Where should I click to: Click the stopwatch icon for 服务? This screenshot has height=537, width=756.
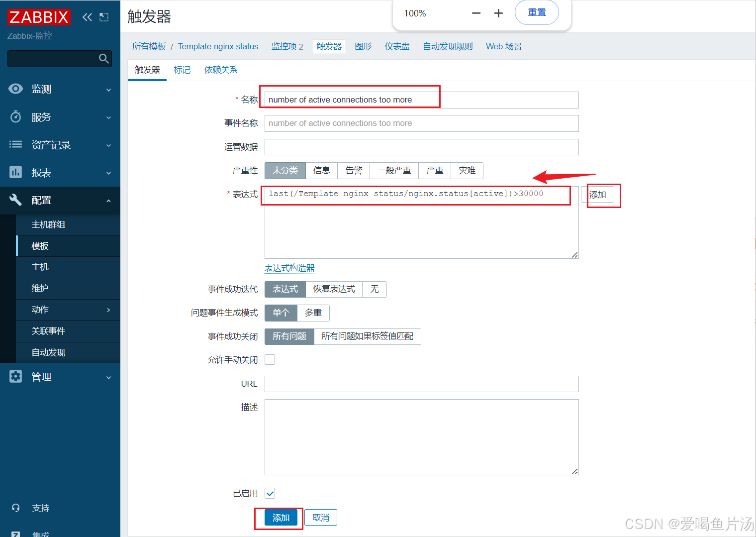16,117
